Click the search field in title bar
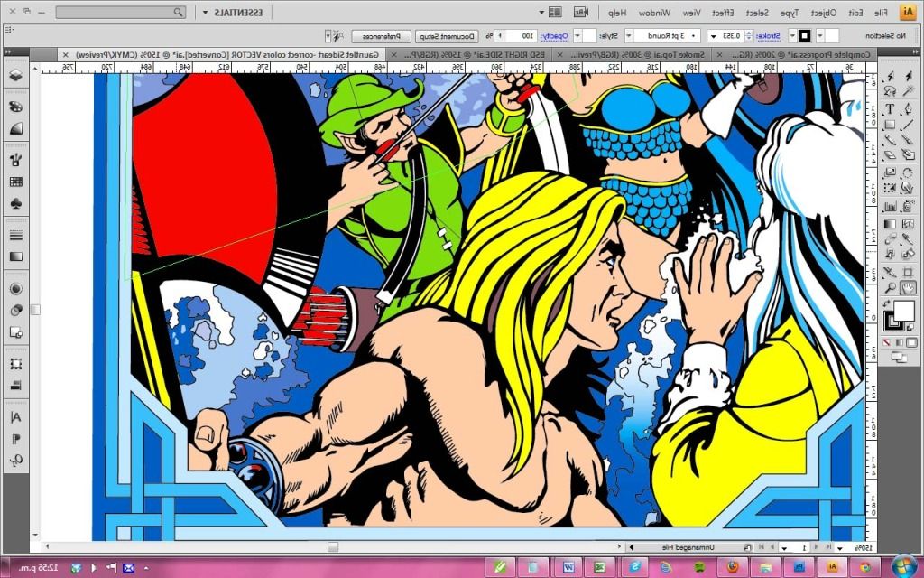924x578 pixels. [x=121, y=13]
